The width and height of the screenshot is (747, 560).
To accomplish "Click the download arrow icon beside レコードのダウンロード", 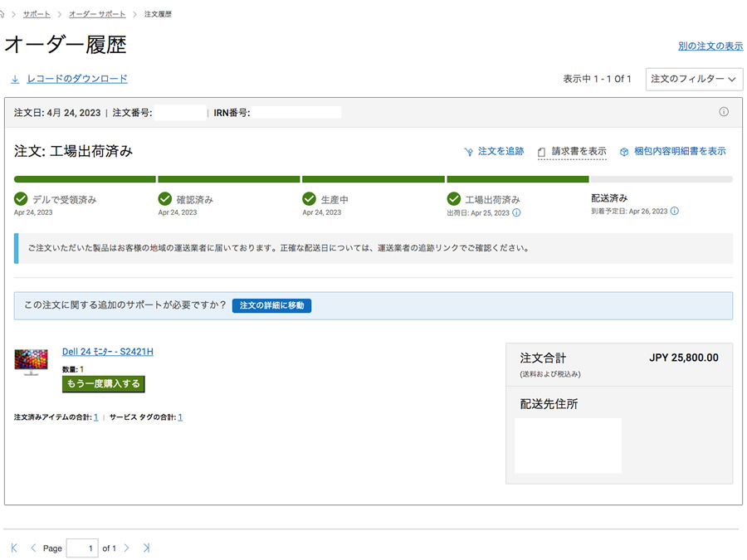I will [15, 79].
